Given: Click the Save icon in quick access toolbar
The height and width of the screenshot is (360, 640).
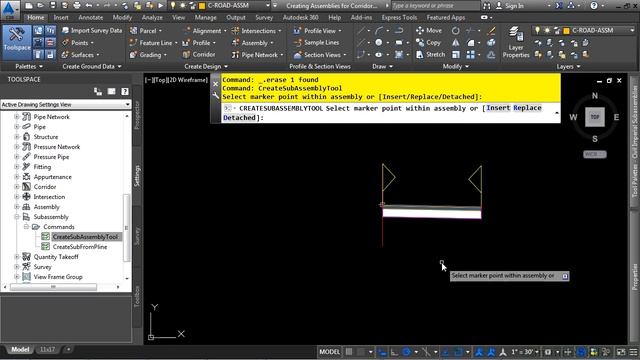Looking at the screenshot, I should [x=53, y=6].
